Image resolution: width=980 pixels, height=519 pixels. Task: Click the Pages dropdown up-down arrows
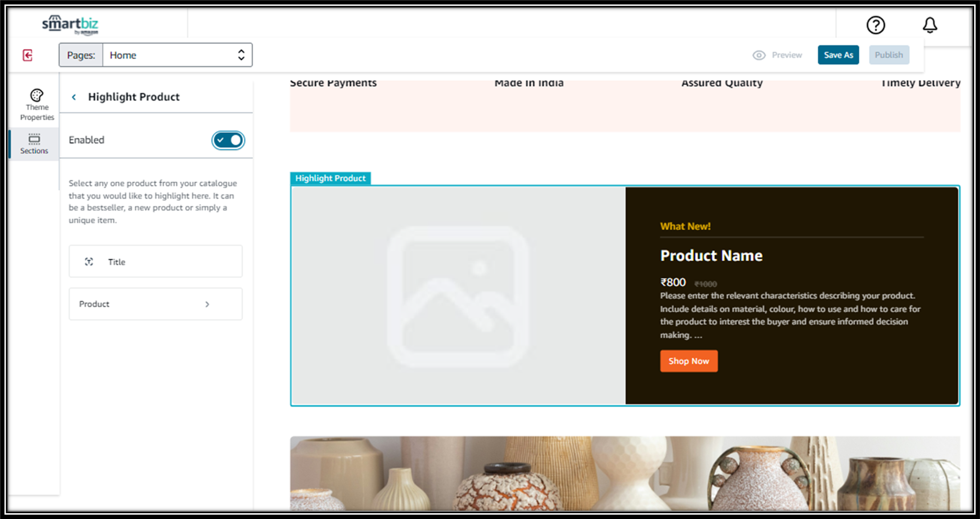click(x=241, y=55)
